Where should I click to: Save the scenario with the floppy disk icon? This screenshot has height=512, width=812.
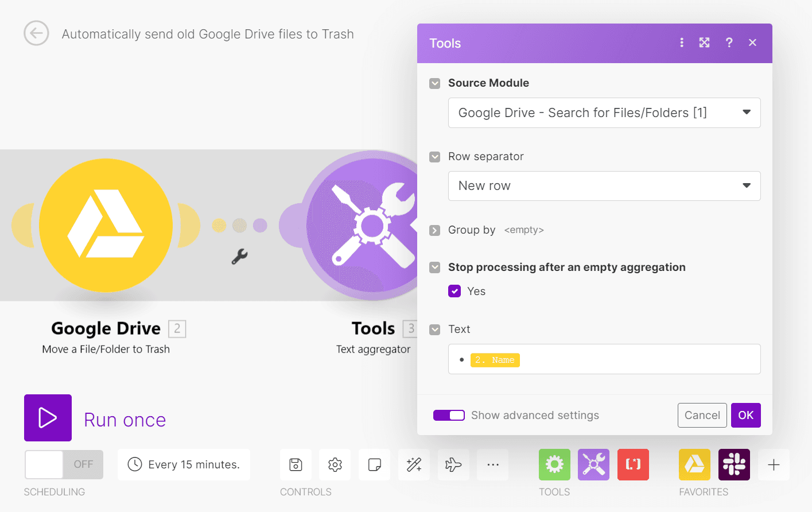(x=295, y=464)
